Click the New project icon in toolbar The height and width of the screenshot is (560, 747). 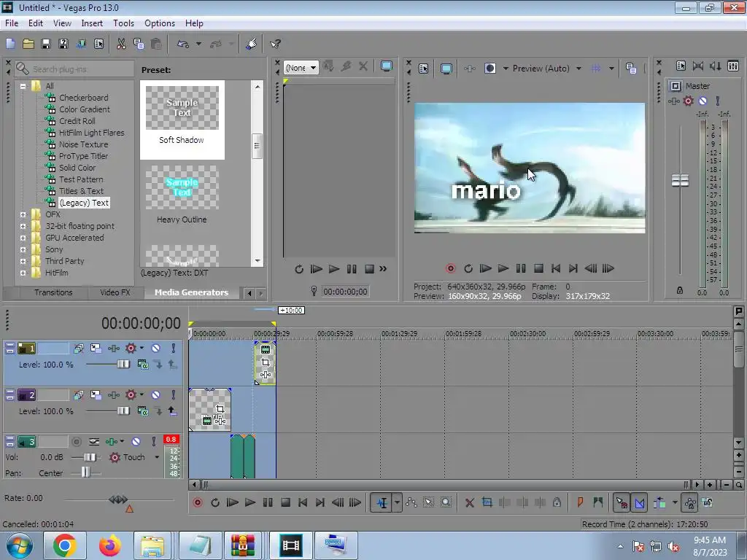(x=10, y=44)
